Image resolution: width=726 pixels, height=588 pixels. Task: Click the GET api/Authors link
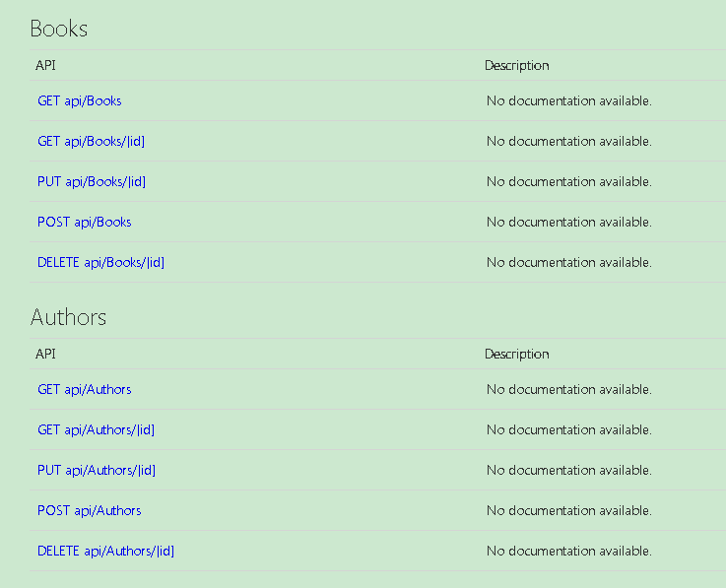(x=85, y=389)
